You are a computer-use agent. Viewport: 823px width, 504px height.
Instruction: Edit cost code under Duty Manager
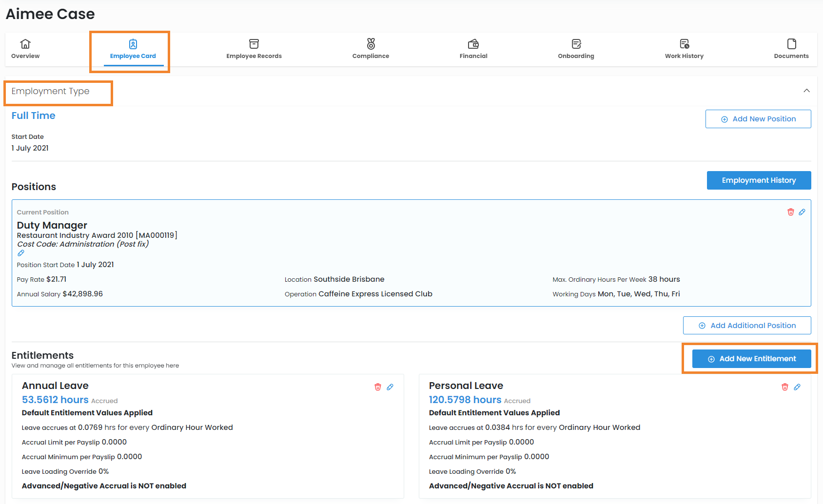point(21,253)
